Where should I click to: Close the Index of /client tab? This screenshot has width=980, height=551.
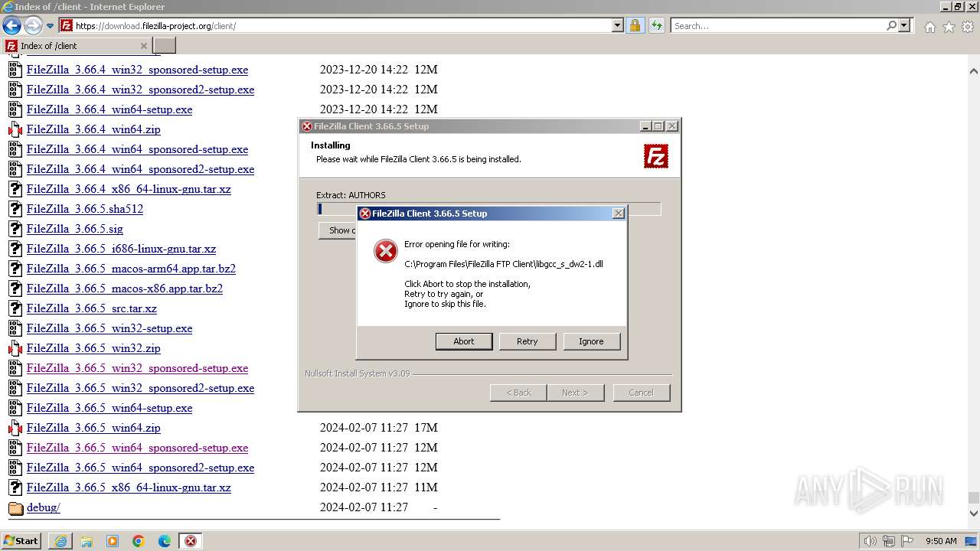143,46
